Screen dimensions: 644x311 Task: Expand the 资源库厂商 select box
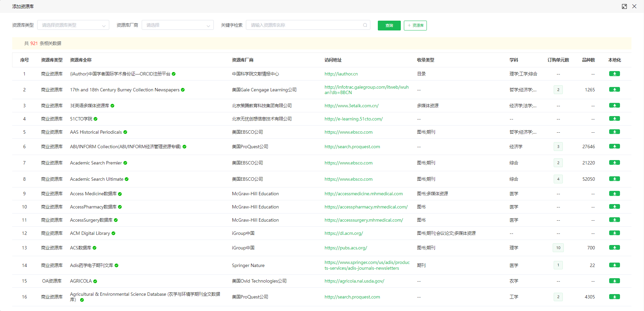178,25
